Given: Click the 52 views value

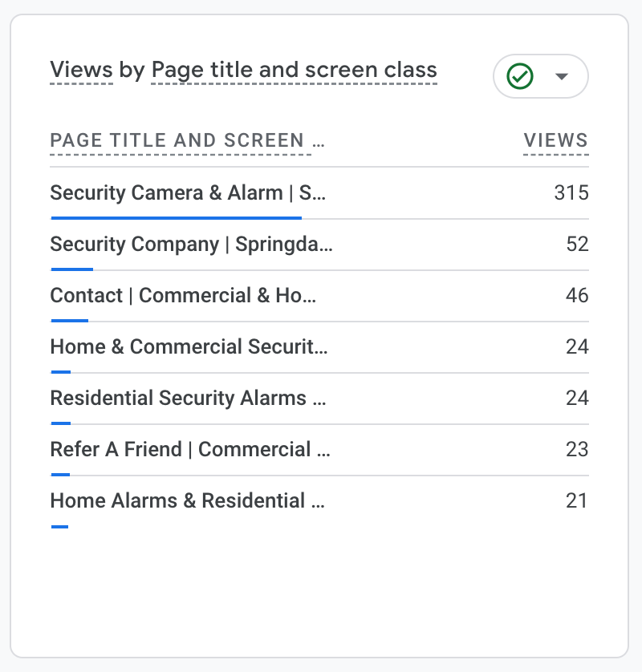Looking at the screenshot, I should pyautogui.click(x=577, y=244).
